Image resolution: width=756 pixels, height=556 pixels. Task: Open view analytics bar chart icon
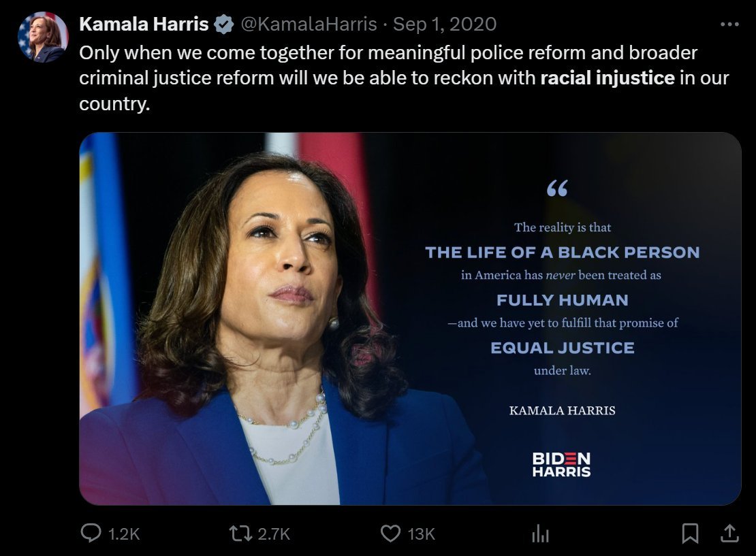[540, 534]
